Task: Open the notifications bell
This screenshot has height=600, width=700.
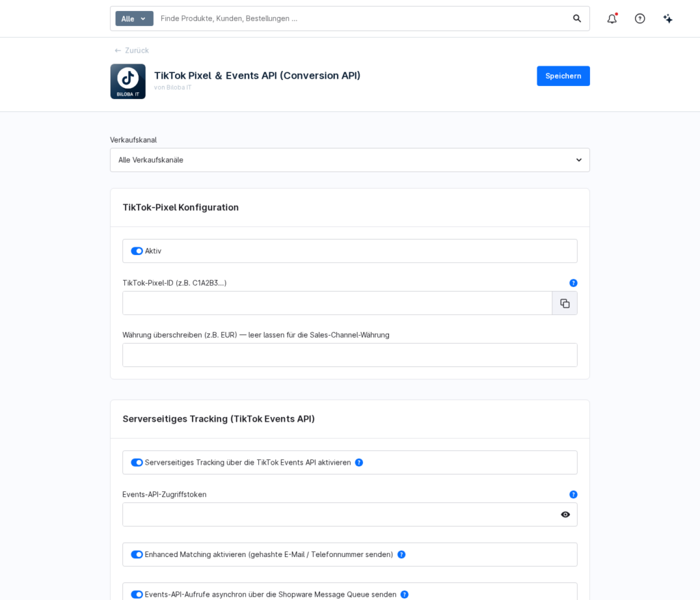Action: point(612,18)
